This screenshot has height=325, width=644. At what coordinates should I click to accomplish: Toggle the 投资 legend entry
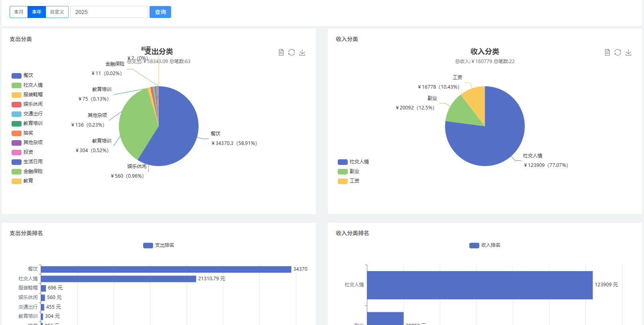pyautogui.click(x=23, y=152)
